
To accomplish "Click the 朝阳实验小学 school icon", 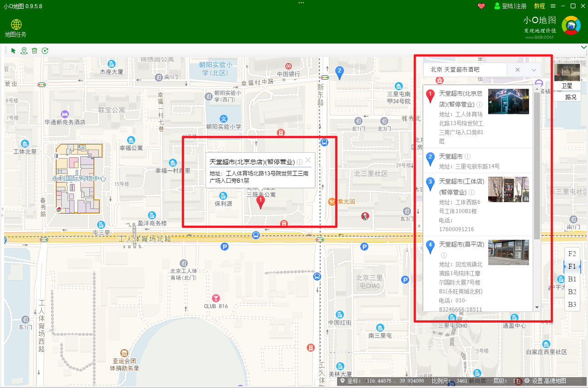I will (x=223, y=119).
